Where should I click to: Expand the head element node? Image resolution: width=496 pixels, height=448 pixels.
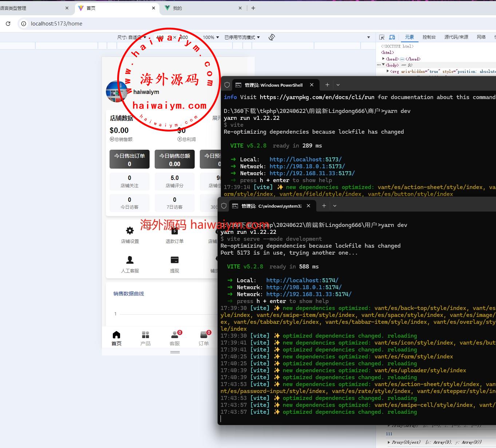click(384, 59)
